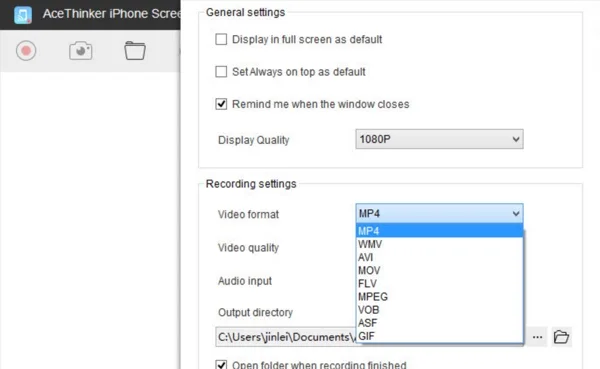Browse output directory with ellipsis button

pyautogui.click(x=537, y=337)
